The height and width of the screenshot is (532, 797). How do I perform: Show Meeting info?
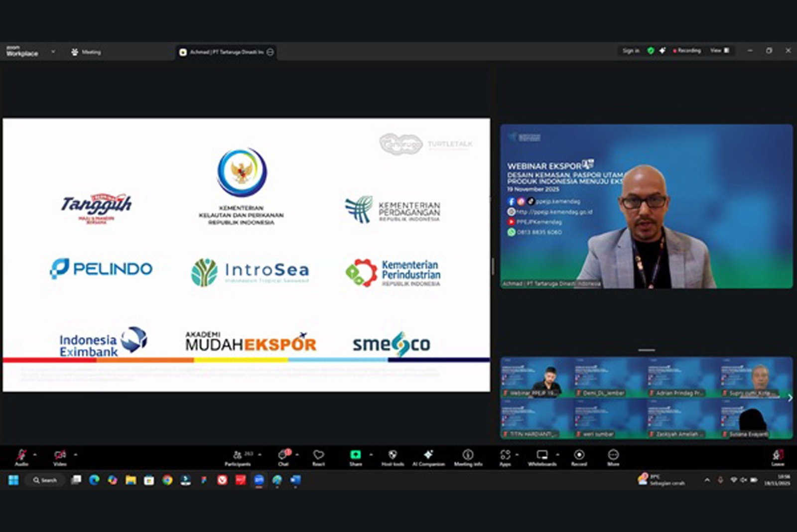[468, 456]
